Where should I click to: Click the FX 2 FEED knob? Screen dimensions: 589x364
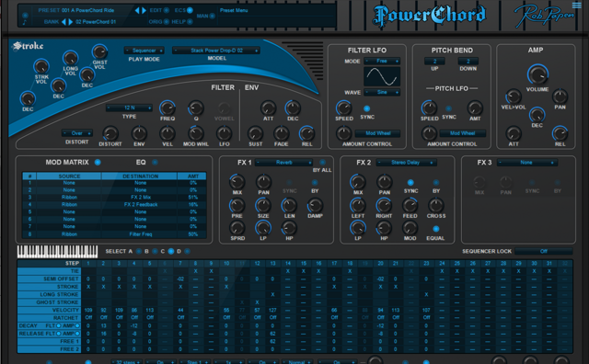(410, 205)
